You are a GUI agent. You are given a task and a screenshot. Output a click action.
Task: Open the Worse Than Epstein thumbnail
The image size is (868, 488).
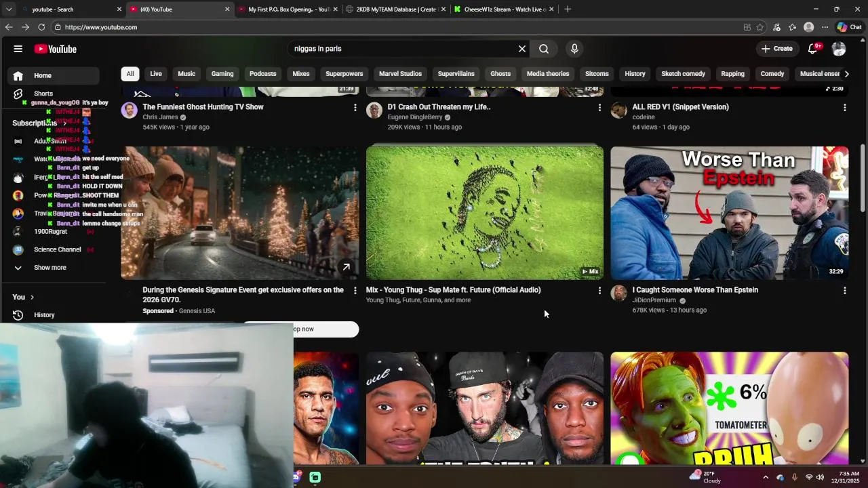coord(730,213)
